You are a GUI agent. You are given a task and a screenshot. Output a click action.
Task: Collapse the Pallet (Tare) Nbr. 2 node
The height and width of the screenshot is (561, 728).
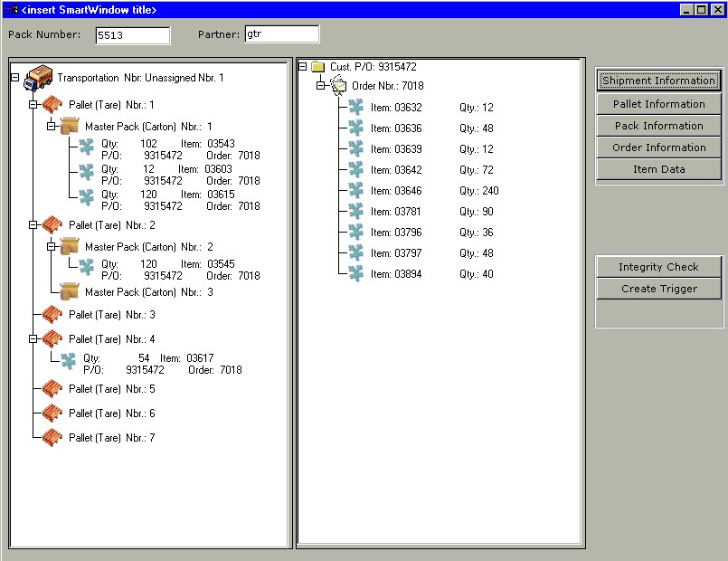click(x=33, y=225)
